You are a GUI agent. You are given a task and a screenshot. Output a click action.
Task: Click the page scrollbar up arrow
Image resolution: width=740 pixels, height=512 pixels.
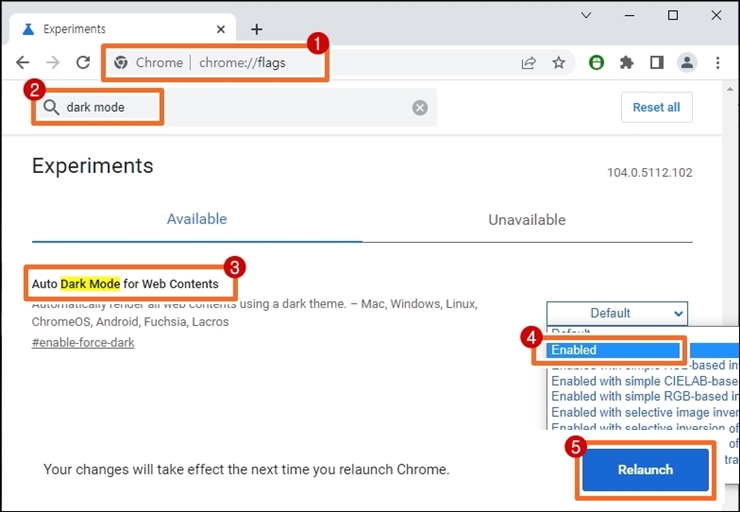(x=730, y=89)
